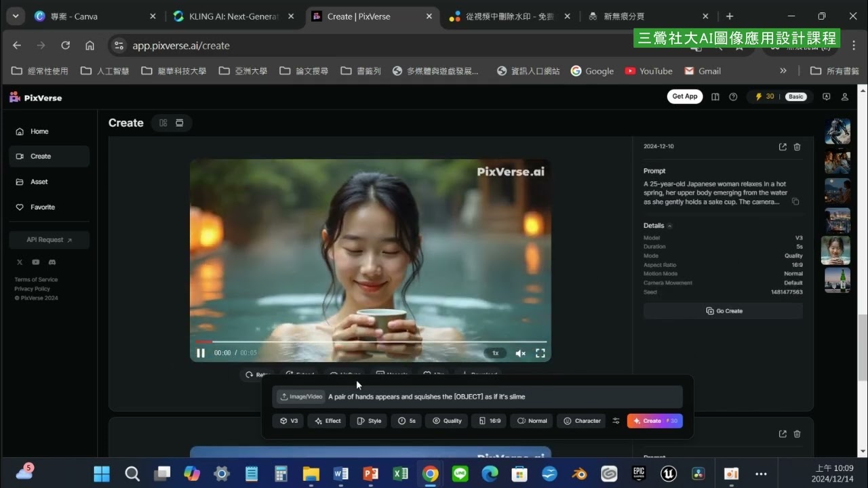Open advanced settings sliders icon
This screenshot has width=868, height=488.
tap(616, 421)
